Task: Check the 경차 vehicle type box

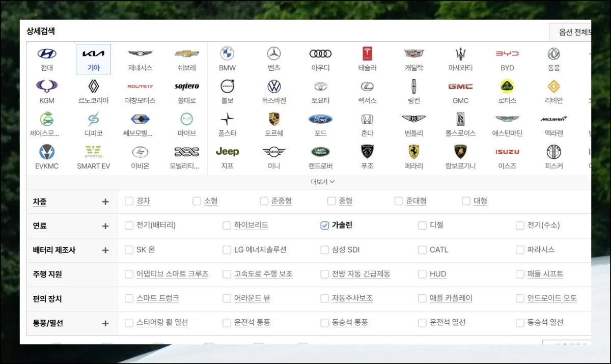Action: [x=129, y=201]
